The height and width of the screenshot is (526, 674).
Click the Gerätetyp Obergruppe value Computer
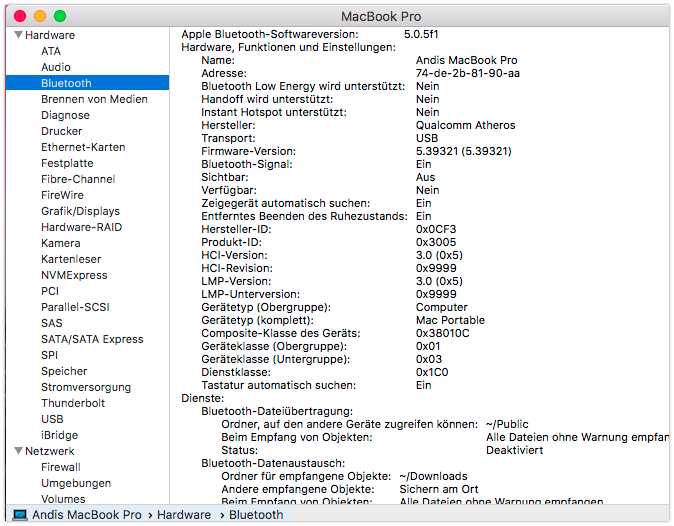pyautogui.click(x=441, y=307)
